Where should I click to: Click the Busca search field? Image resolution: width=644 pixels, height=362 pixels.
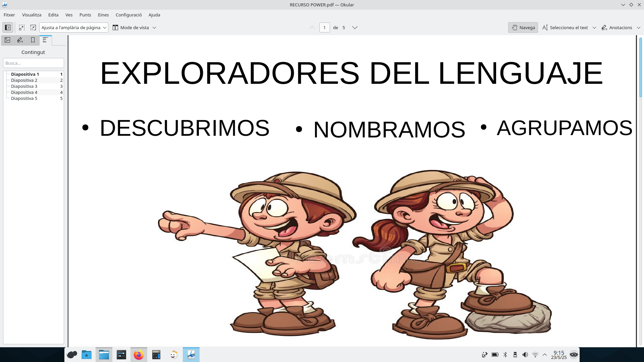click(33, 63)
